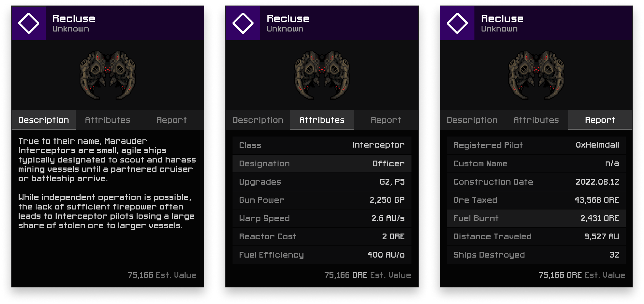Screen dimensions: 644x304
Task: Click Recluse ship image on right card
Action: (x=536, y=75)
